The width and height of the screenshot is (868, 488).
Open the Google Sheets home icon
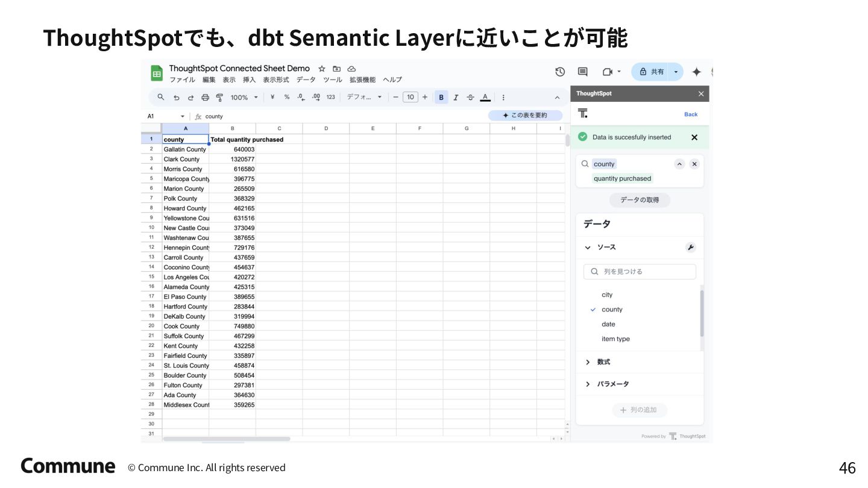(x=157, y=73)
